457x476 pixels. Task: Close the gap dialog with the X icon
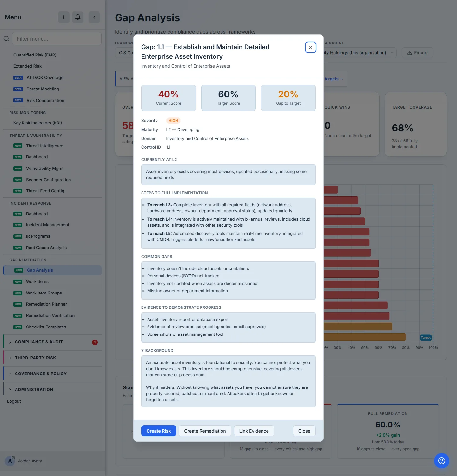coord(311,47)
